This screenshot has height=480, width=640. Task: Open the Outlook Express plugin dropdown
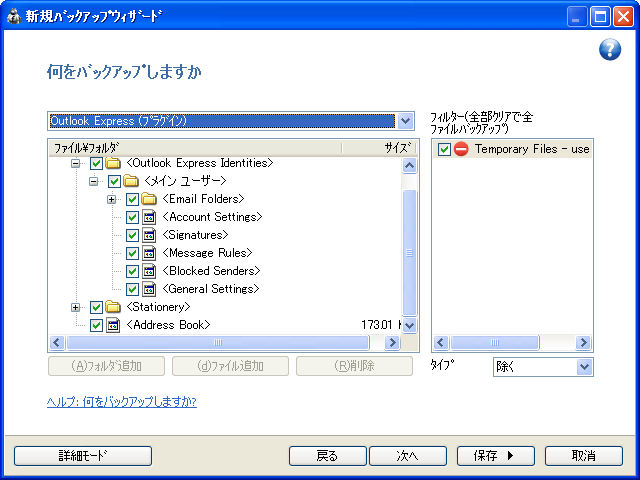pos(405,121)
